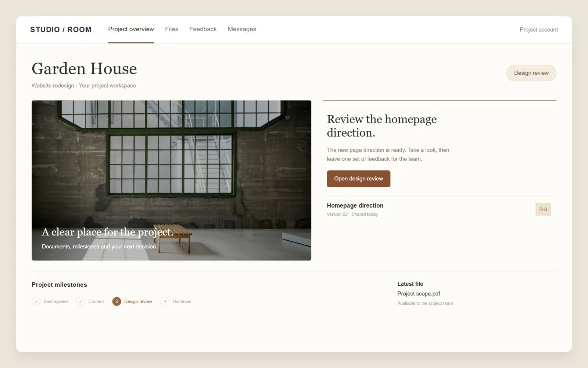Go to the Feedback tab
The height and width of the screenshot is (368, 588).
[x=203, y=29]
